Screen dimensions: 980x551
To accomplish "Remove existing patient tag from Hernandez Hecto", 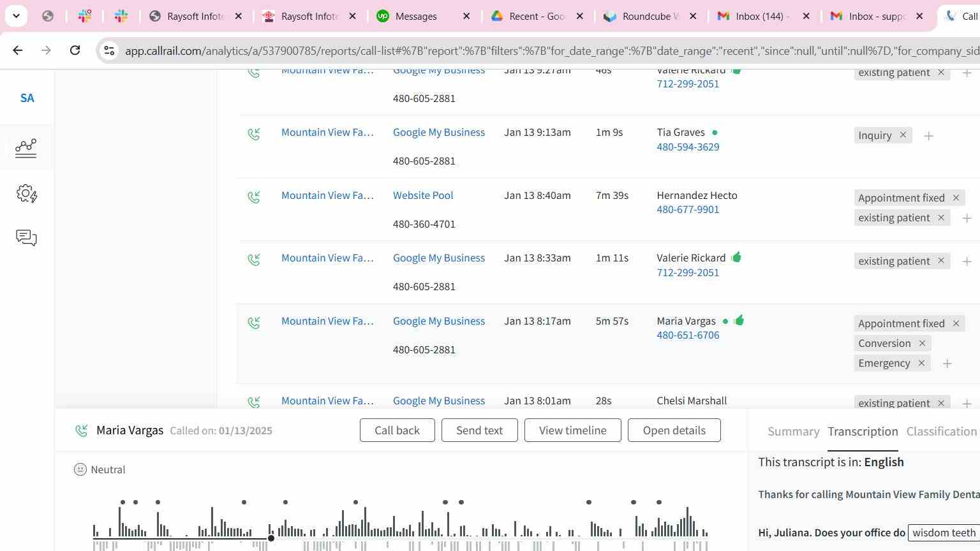I will pos(941,217).
